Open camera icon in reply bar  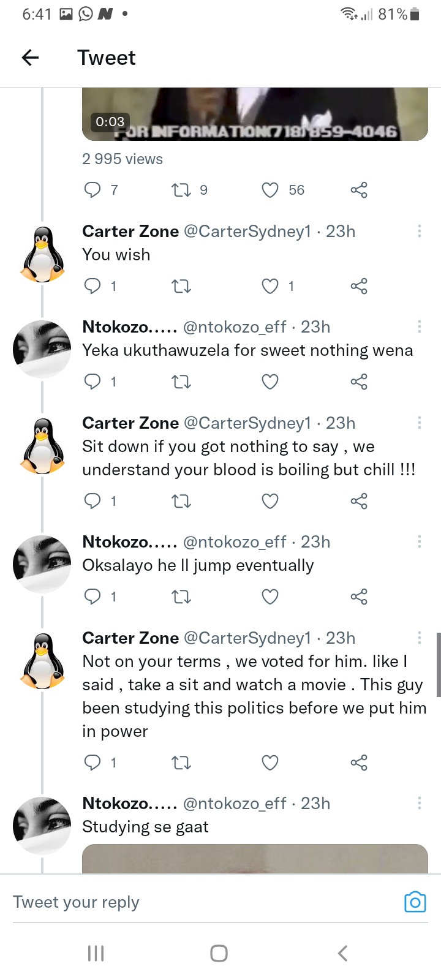415,902
